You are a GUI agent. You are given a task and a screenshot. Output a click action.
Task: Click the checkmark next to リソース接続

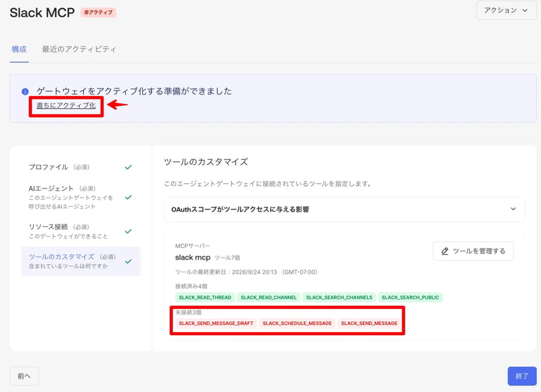(128, 231)
